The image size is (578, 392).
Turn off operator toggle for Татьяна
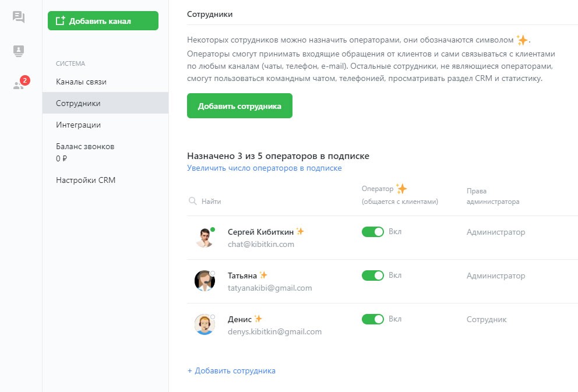tap(373, 276)
